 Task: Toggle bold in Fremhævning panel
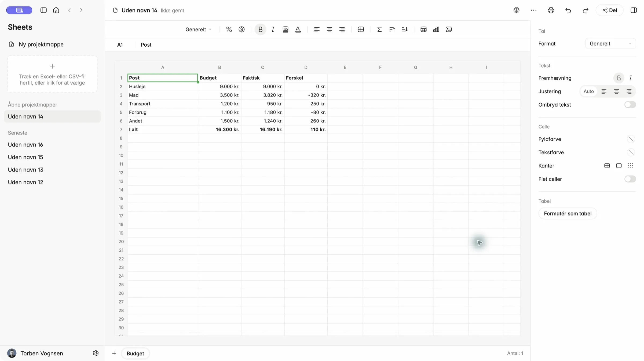click(x=619, y=78)
